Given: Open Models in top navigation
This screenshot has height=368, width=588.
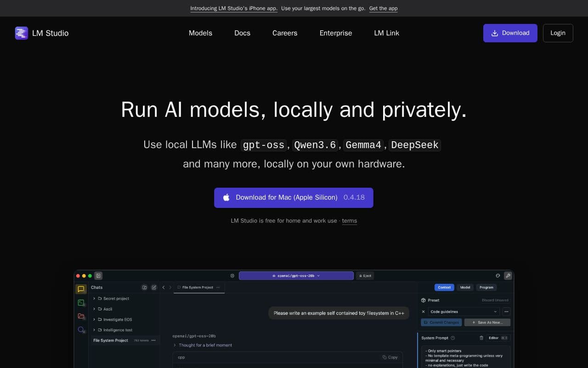Looking at the screenshot, I should click(200, 33).
